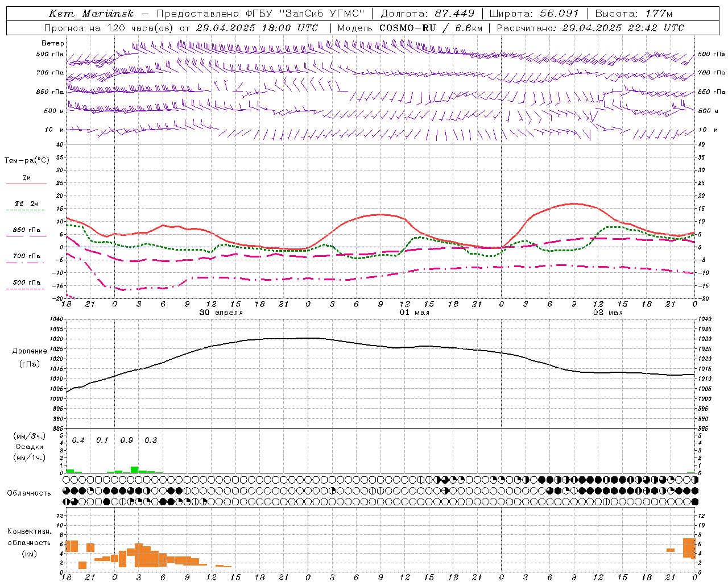728x582 pixels.
Task: Click the Облачность label
Action: (29, 493)
